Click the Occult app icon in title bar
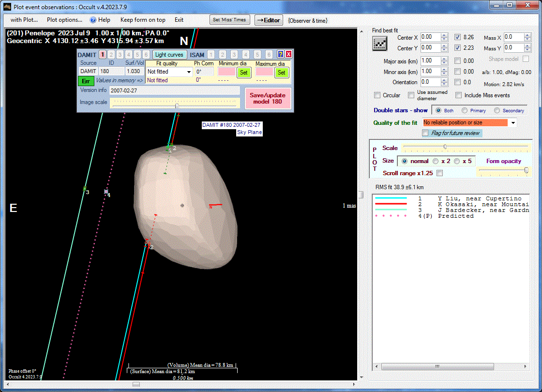 (7, 5)
